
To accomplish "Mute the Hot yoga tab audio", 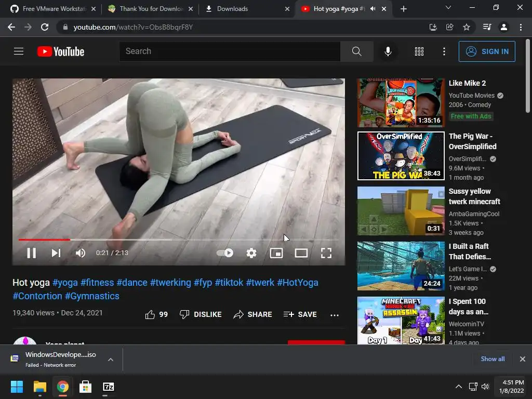I will [x=373, y=9].
